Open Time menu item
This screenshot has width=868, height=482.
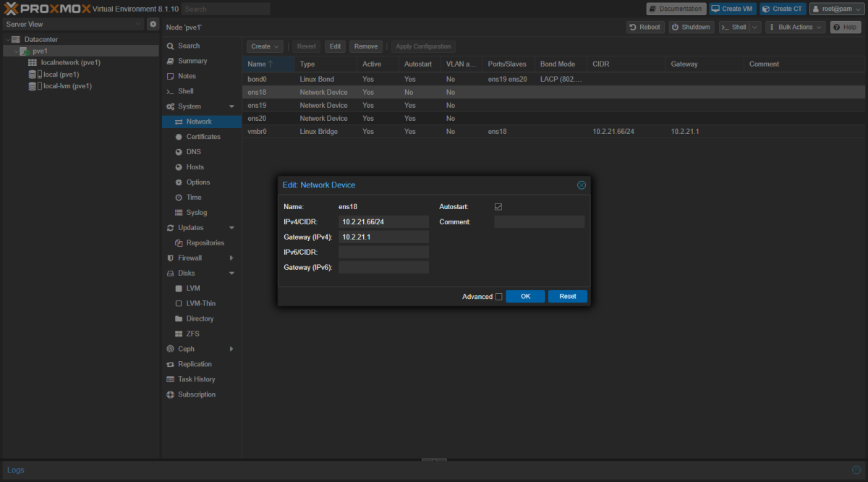201,198
